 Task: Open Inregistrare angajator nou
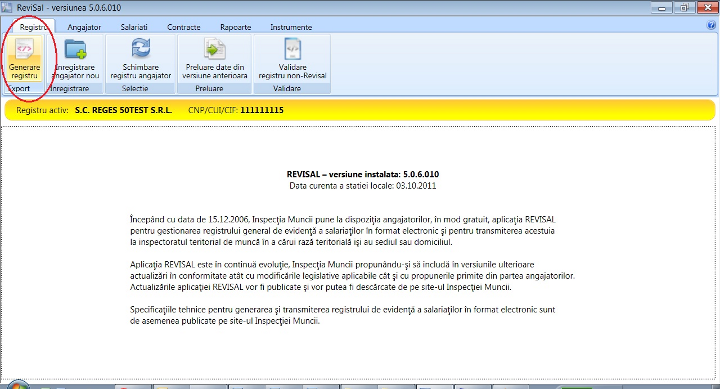pyautogui.click(x=75, y=58)
